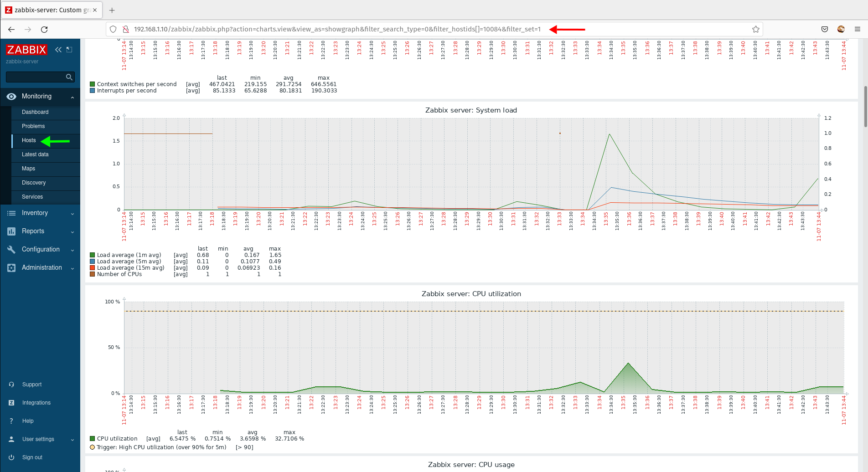Click the CPU utilization spike on the graph
Screen dimensions: 868x472
(x=628, y=364)
